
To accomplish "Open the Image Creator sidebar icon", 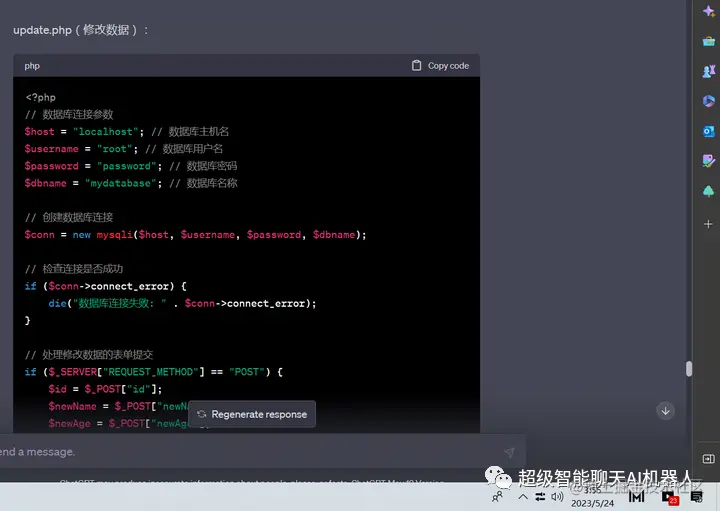I will [x=709, y=161].
